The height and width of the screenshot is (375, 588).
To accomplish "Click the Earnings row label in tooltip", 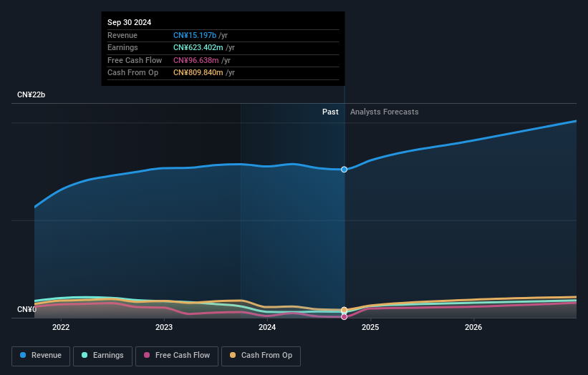I will point(122,47).
